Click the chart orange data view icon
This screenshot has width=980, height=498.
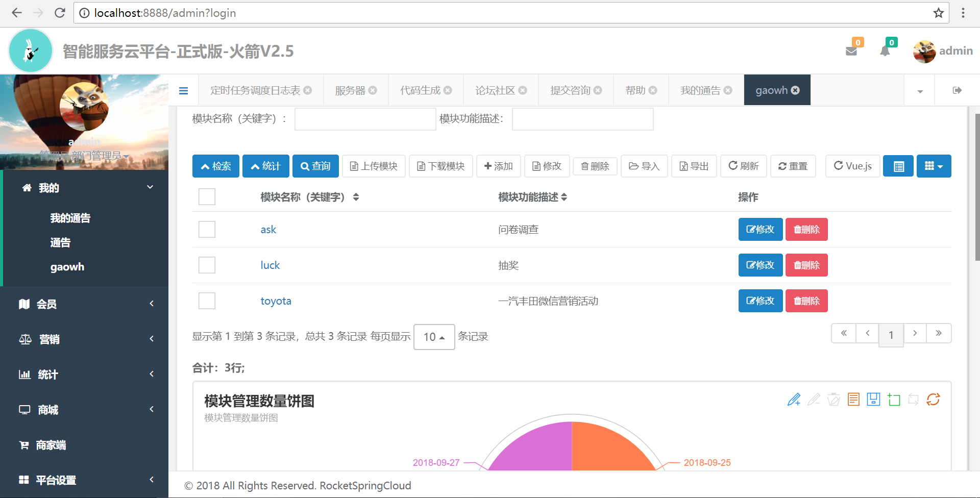click(x=853, y=400)
